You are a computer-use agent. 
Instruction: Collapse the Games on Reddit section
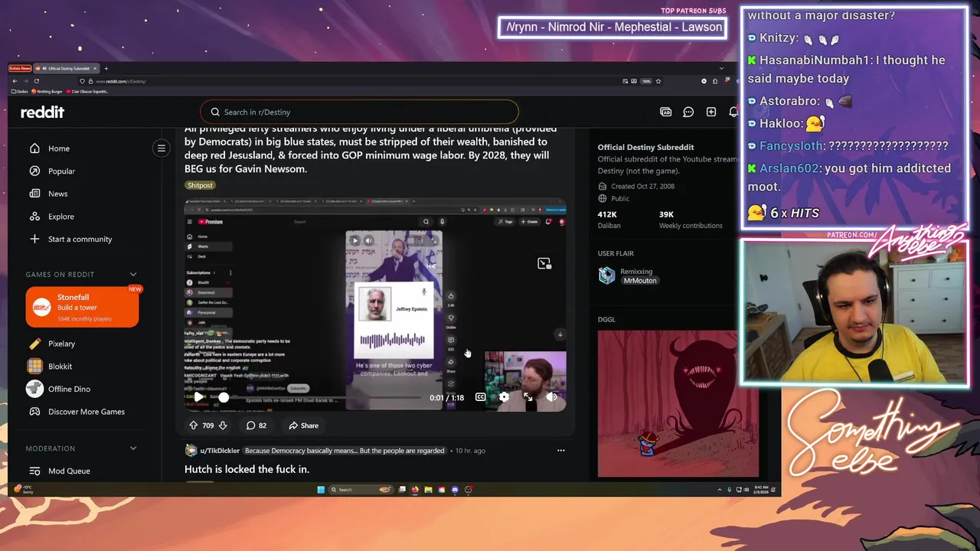133,274
